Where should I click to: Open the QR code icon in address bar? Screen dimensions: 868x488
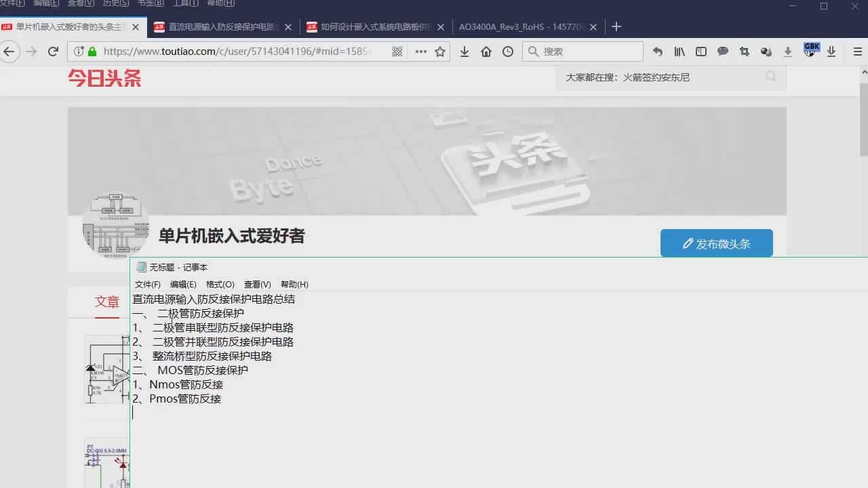(397, 52)
